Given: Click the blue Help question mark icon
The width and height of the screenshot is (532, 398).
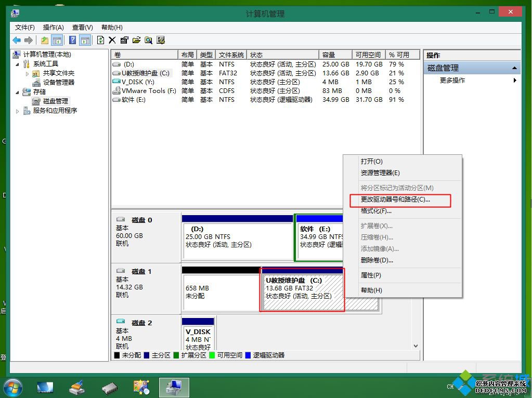Looking at the screenshot, I should (x=72, y=41).
